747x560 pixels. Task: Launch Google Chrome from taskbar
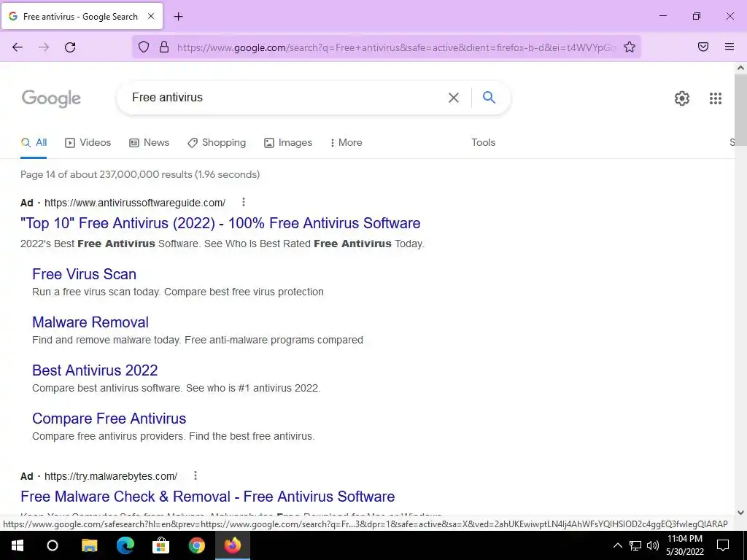(197, 545)
